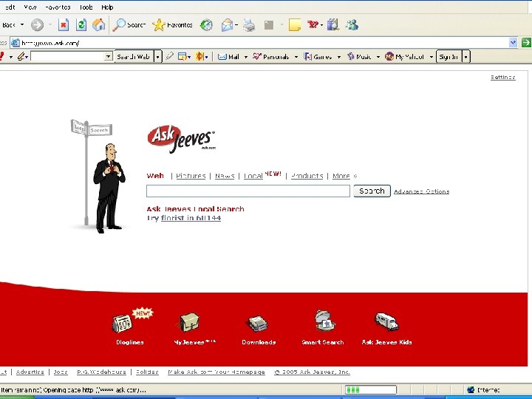
Task: Open Favorites star button
Action: [x=172, y=25]
